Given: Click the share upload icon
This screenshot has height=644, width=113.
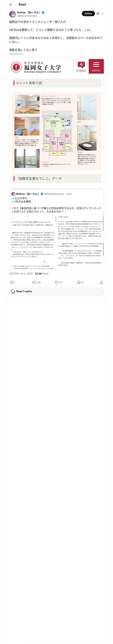Looking at the screenshot, I should [x=101, y=282].
